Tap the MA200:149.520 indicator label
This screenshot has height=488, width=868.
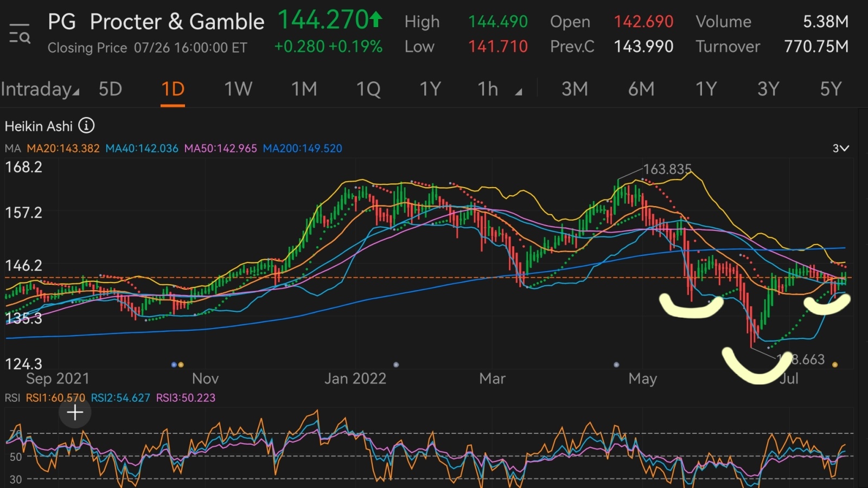302,149
